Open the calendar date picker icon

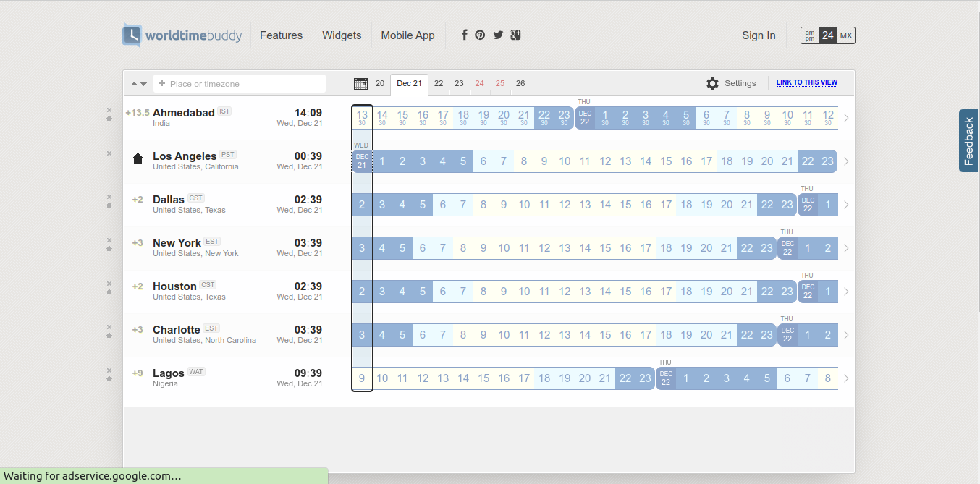click(x=360, y=84)
